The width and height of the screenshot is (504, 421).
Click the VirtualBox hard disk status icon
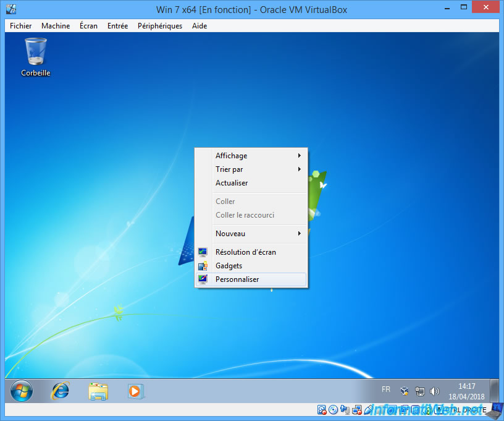[x=322, y=409]
